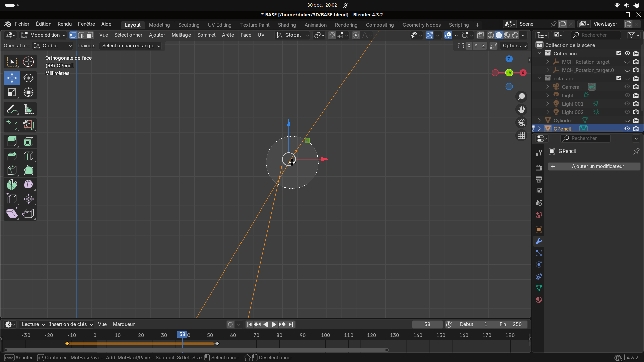The image size is (644, 362).
Task: Click the current frame field showing 38
Action: click(x=427, y=324)
